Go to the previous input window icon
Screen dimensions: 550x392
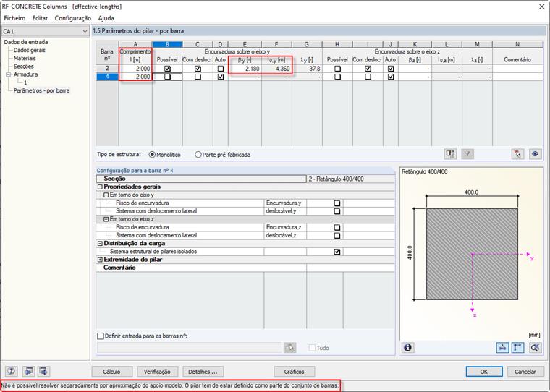(x=28, y=371)
